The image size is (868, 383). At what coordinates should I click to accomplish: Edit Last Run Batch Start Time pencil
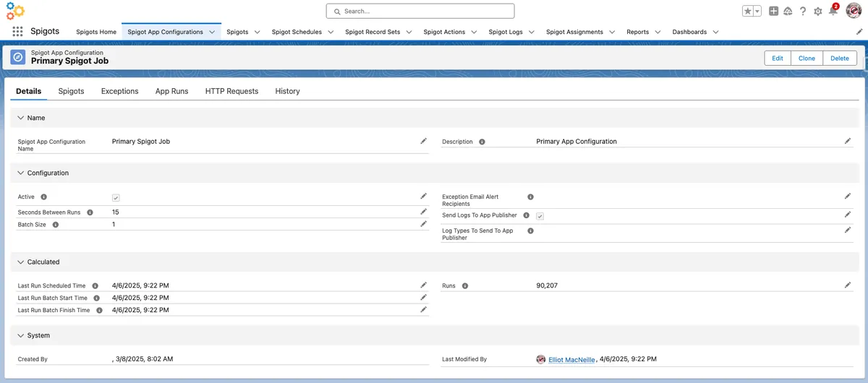(x=424, y=297)
